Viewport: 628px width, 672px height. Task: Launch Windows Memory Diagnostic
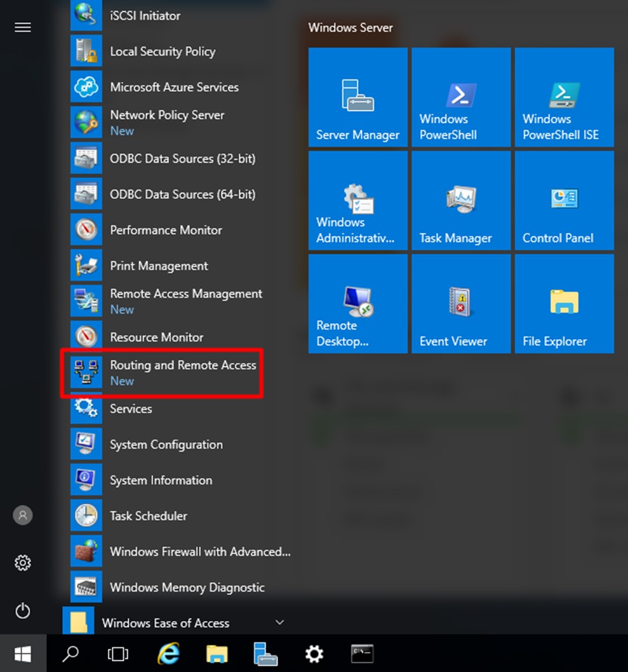[180, 587]
